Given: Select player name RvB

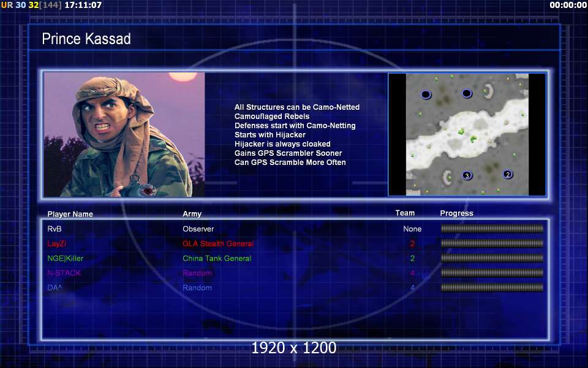Looking at the screenshot, I should tap(55, 229).
